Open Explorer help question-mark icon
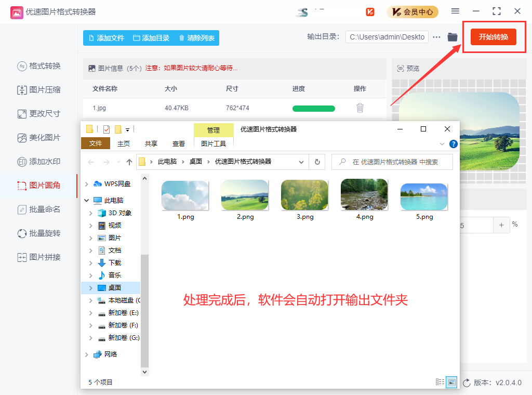 [453, 144]
